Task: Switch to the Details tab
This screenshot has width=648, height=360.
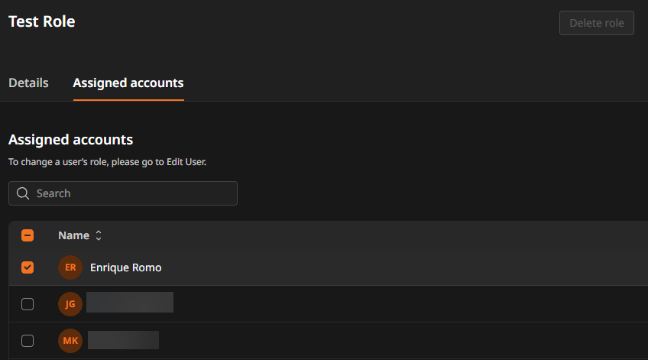Action: click(x=29, y=83)
